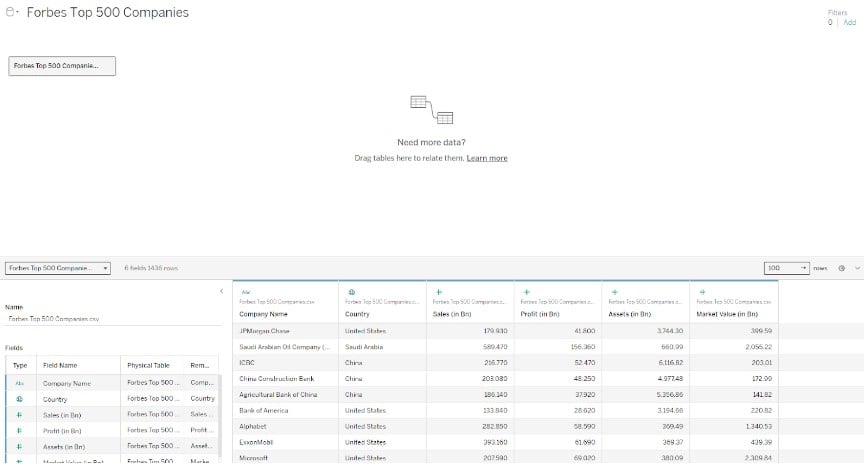This screenshot has height=466, width=865.
Task: Click the Abc type icon on Company Name column
Action: (246, 292)
